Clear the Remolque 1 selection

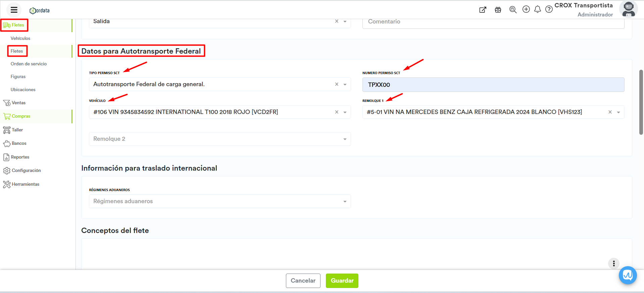pos(610,112)
